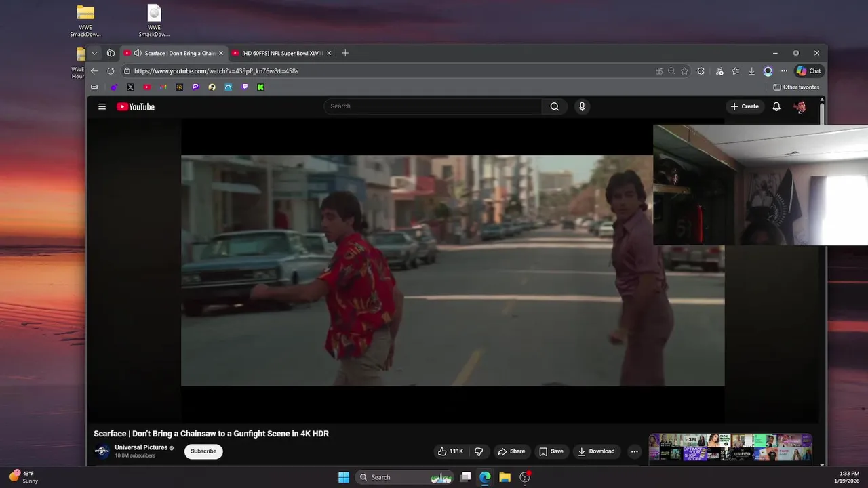Open the Other favorites folder
Viewport: 868px width, 488px height.
(796, 87)
